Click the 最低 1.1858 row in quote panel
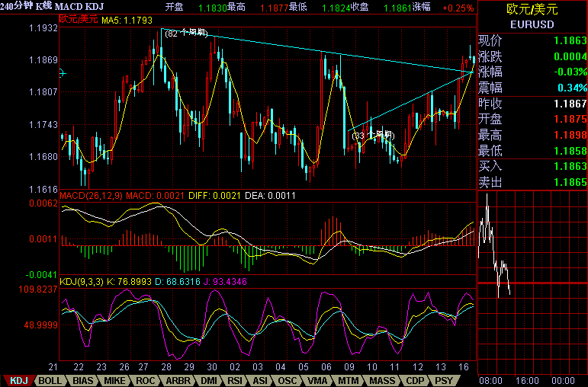588x387 pixels. (532, 151)
